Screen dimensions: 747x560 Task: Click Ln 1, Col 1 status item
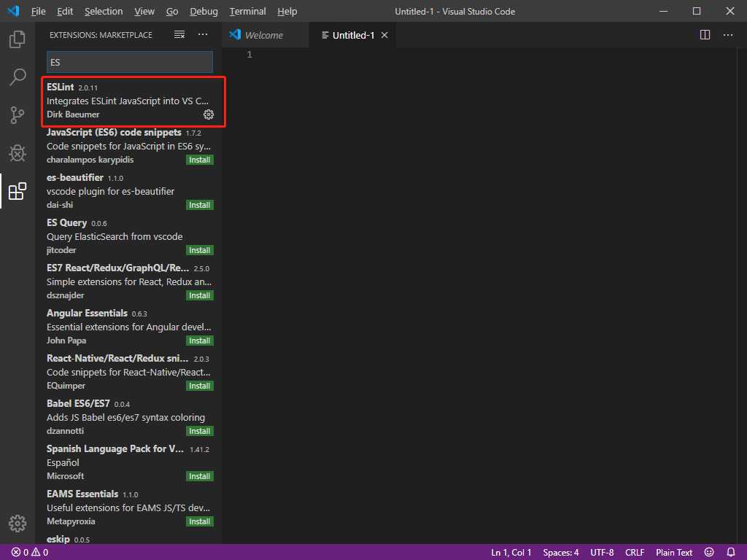tap(511, 553)
